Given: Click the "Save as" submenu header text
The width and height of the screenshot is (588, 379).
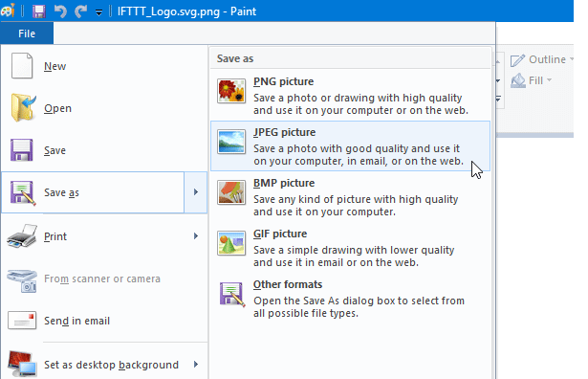Looking at the screenshot, I should pos(235,58).
